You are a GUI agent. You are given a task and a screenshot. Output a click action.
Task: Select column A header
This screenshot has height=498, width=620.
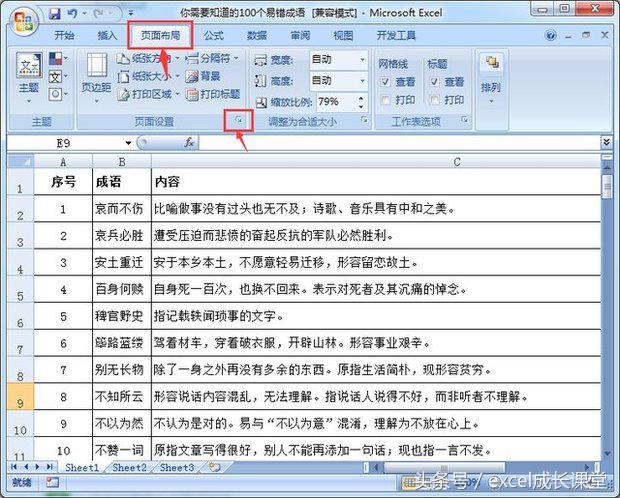[63, 161]
